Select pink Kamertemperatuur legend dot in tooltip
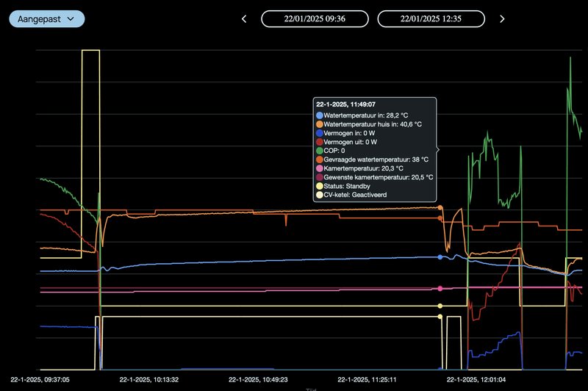This screenshot has width=588, height=391. tap(319, 168)
